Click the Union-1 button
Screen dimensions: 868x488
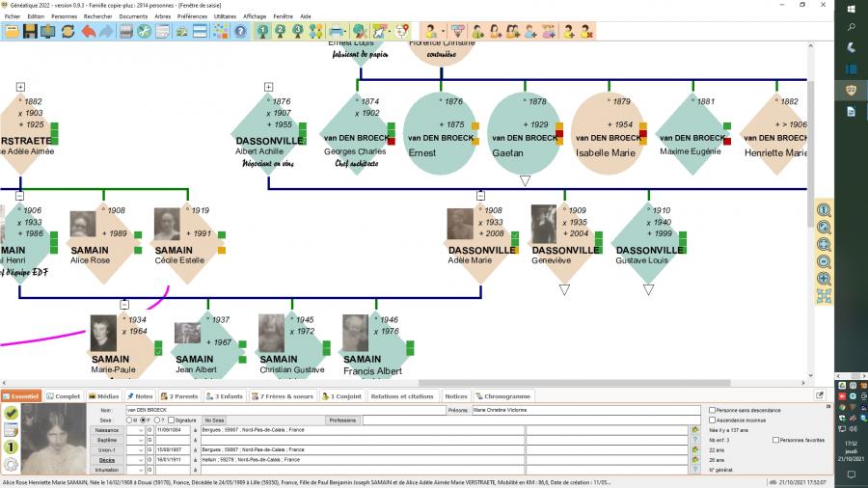click(107, 449)
